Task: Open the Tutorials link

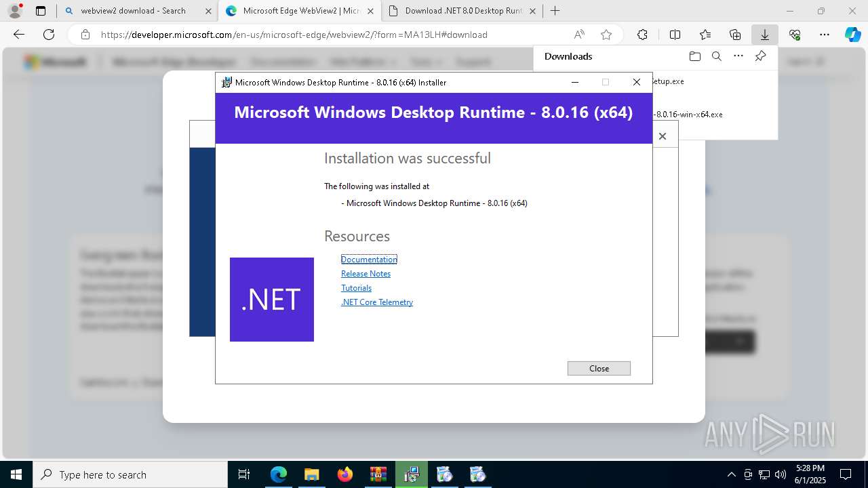Action: [356, 288]
